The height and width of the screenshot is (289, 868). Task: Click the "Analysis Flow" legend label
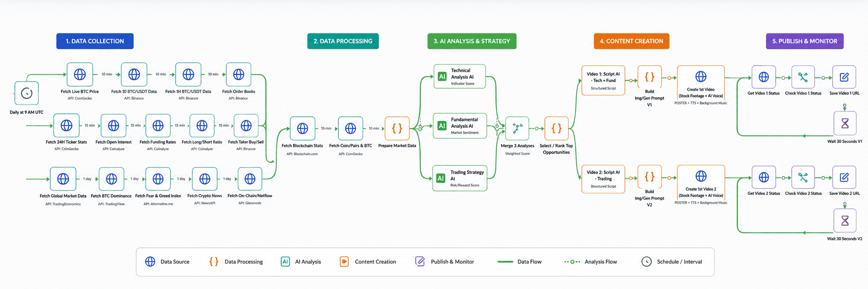601,262
